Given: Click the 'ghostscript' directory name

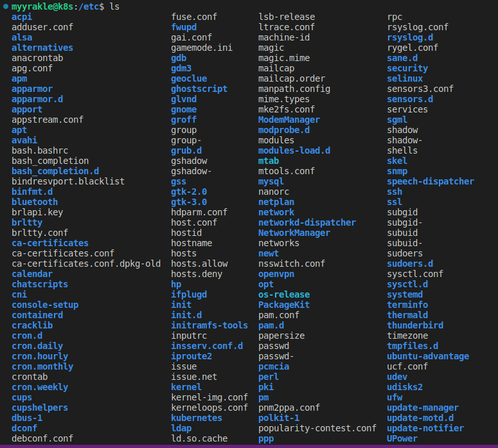Looking at the screenshot, I should click(199, 89).
